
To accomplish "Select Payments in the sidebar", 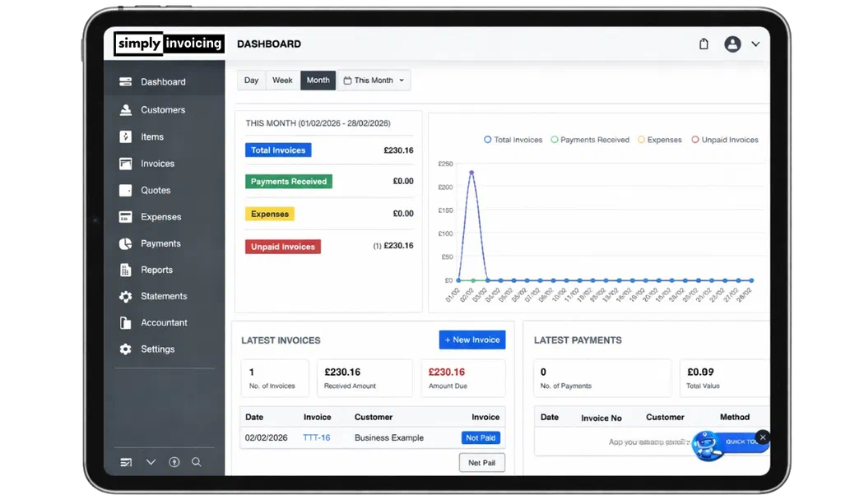I will click(158, 243).
